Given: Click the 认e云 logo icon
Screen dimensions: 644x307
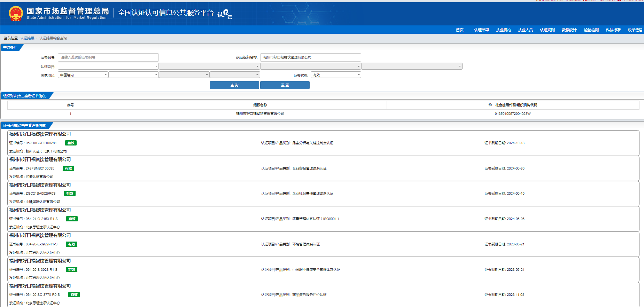Looking at the screenshot, I should coord(225,14).
